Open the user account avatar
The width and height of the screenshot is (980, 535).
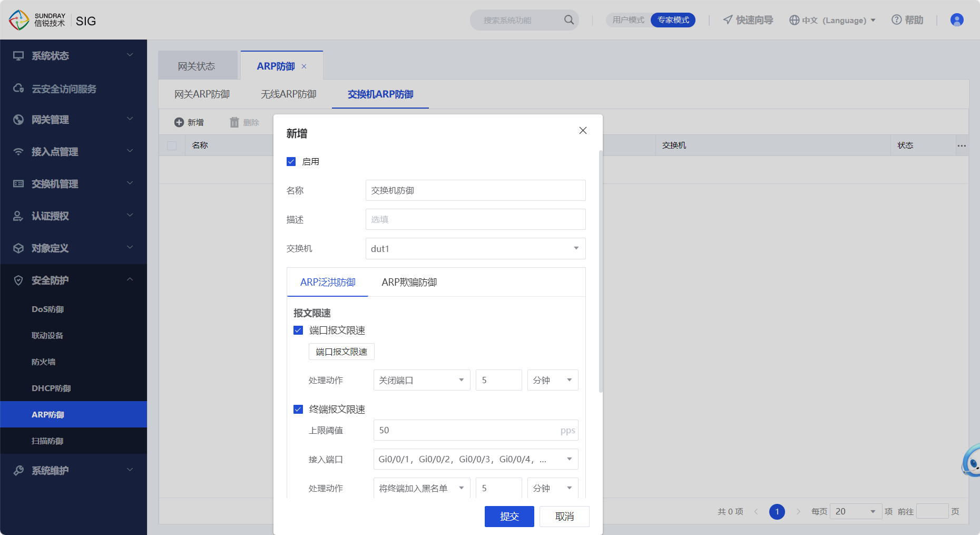pyautogui.click(x=957, y=20)
